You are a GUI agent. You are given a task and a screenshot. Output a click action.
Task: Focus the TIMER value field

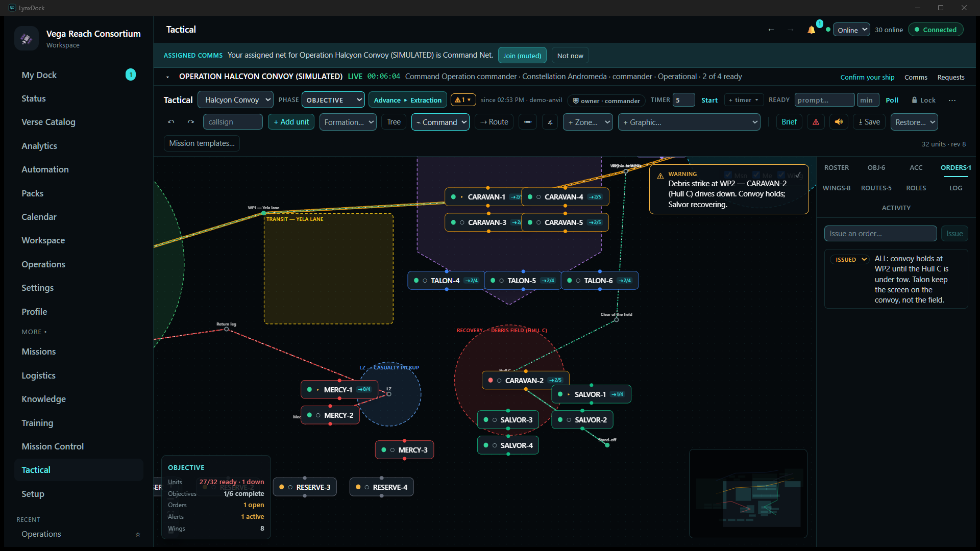pyautogui.click(x=683, y=100)
